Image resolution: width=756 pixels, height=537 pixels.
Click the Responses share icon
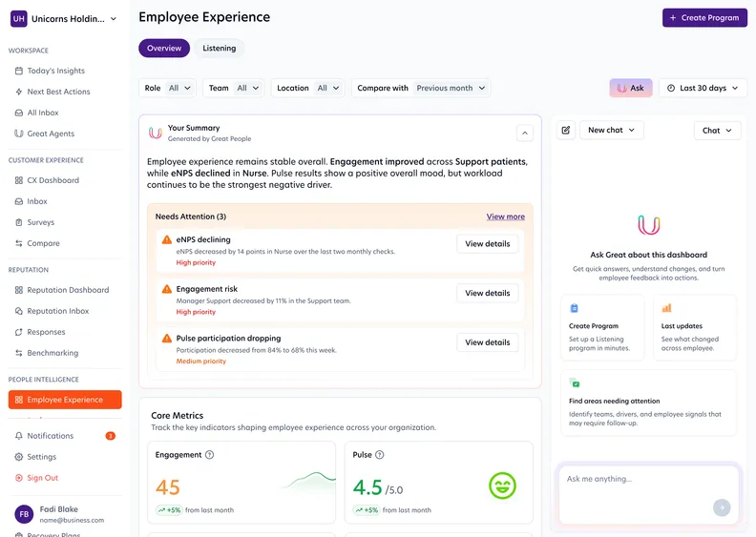[x=19, y=332]
